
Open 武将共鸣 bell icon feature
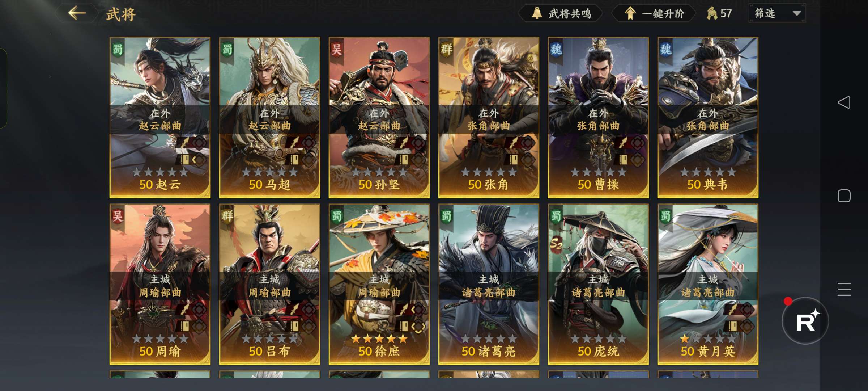(561, 14)
